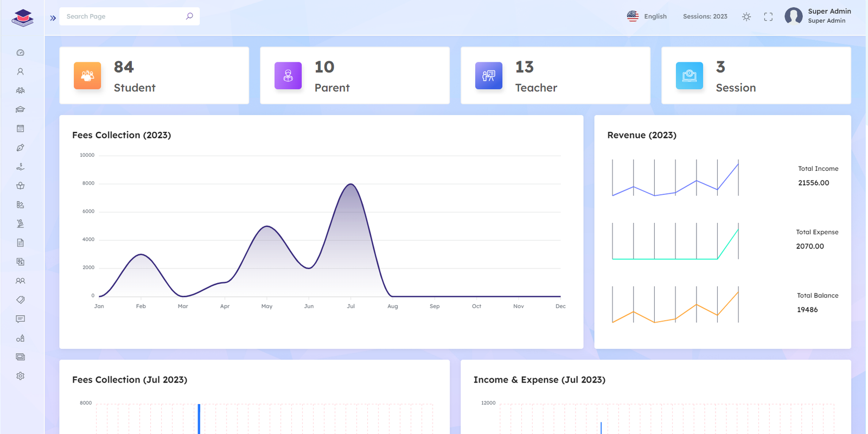Expand sidebar with double chevron
The image size is (868, 434).
[x=53, y=18]
